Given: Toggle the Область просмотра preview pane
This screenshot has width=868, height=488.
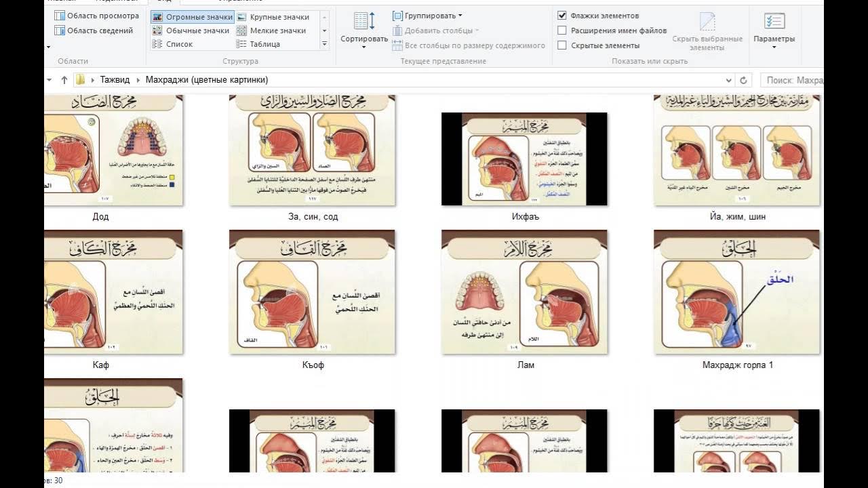Looking at the screenshot, I should click(96, 16).
